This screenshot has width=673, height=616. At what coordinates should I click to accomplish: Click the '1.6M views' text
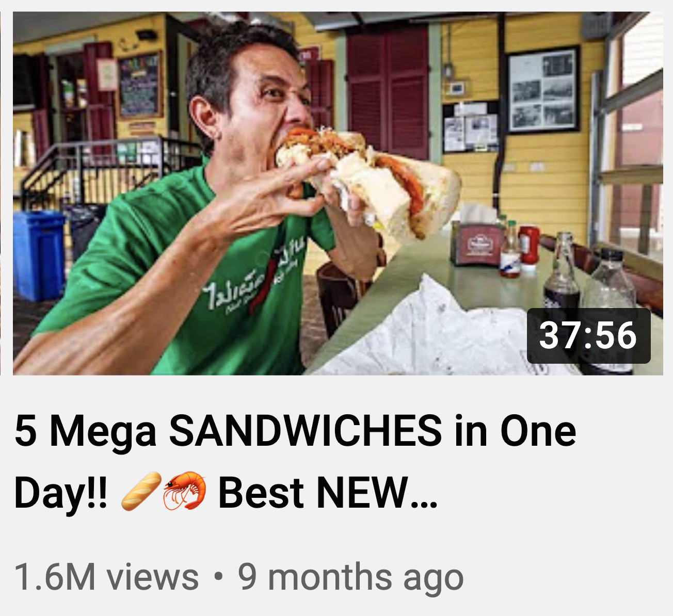tap(106, 577)
